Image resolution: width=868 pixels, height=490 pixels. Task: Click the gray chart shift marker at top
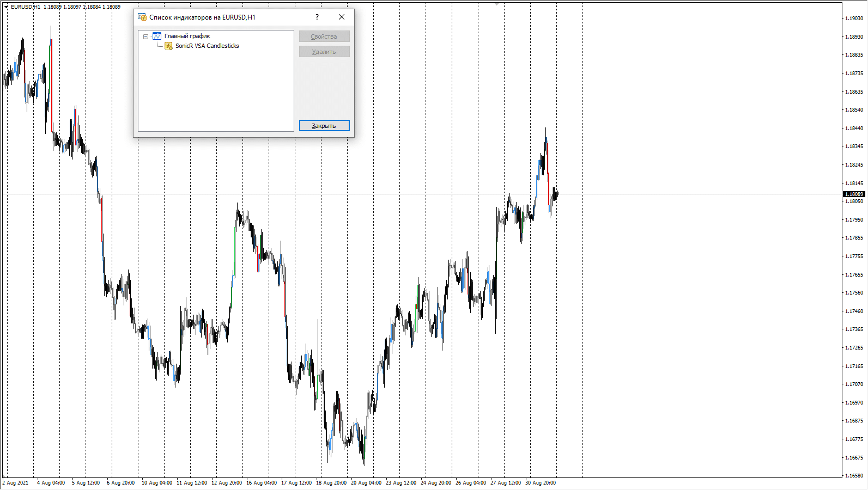496,4
